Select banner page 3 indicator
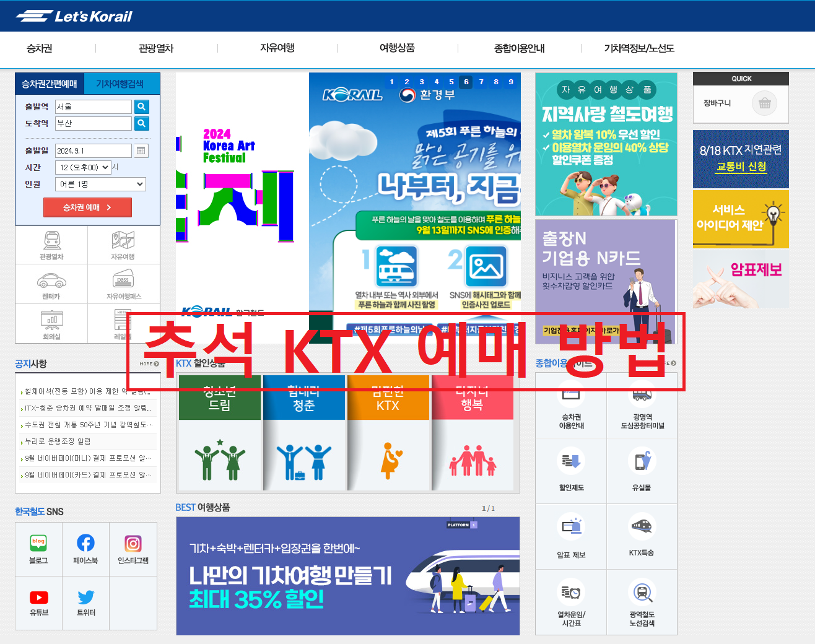This screenshot has width=815, height=644. [422, 82]
